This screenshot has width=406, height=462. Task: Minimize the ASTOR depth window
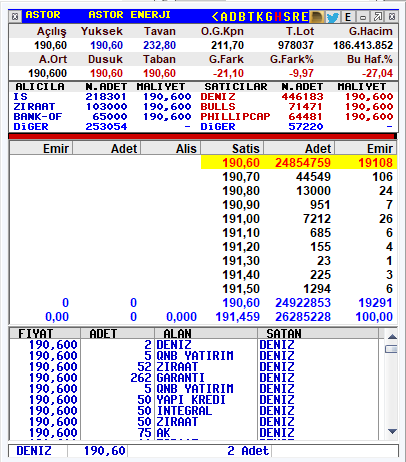pyautogui.click(x=363, y=16)
